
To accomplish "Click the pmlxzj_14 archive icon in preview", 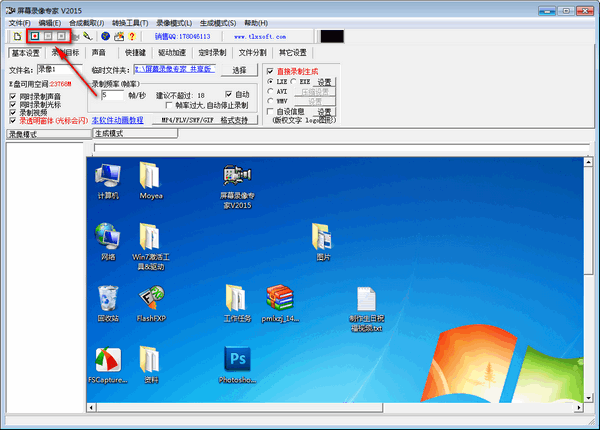I will point(280,304).
